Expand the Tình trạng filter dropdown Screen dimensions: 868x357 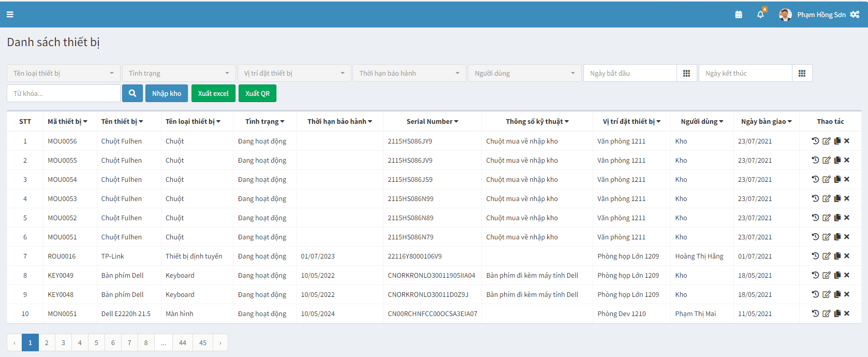pos(179,73)
